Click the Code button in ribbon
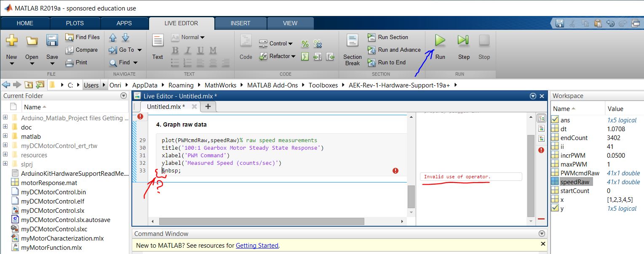This screenshot has height=254, width=644. point(246,47)
